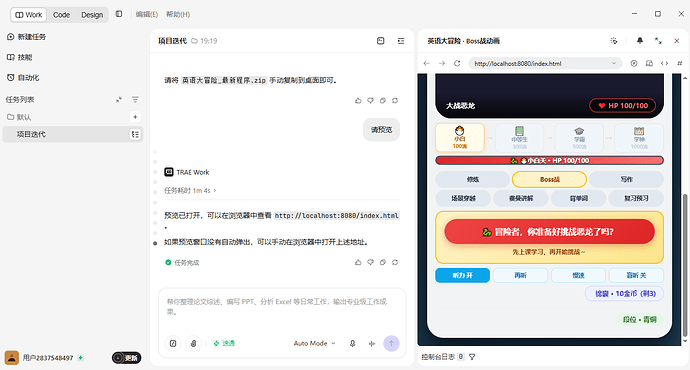Open the preview panel icon in chat header
Screen dimensions: 690x370
pos(381,41)
